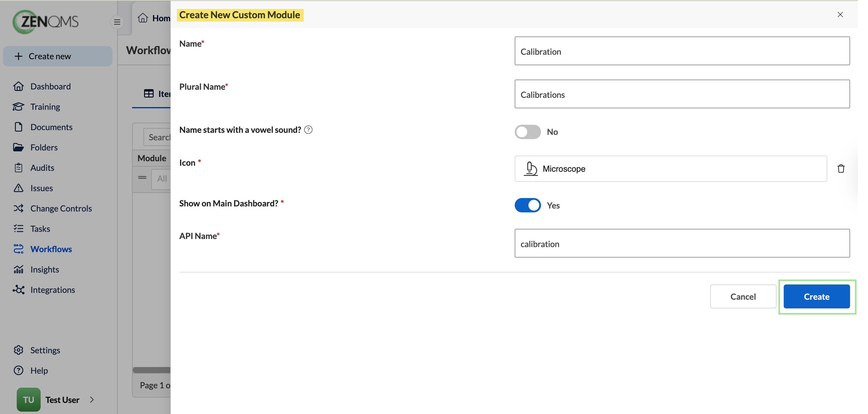This screenshot has height=414, width=868.
Task: Click the Integrations nodes icon
Action: 19,290
